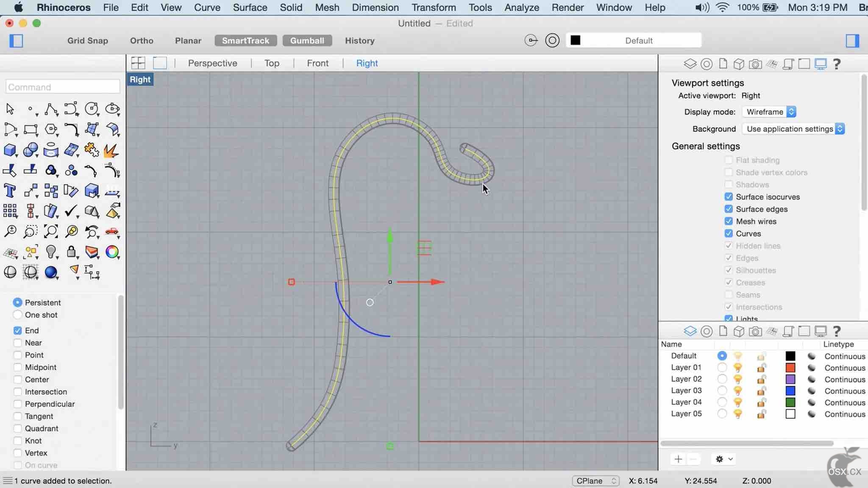This screenshot has width=868, height=488.
Task: Select the arrow pointer tool
Action: pos(10,109)
